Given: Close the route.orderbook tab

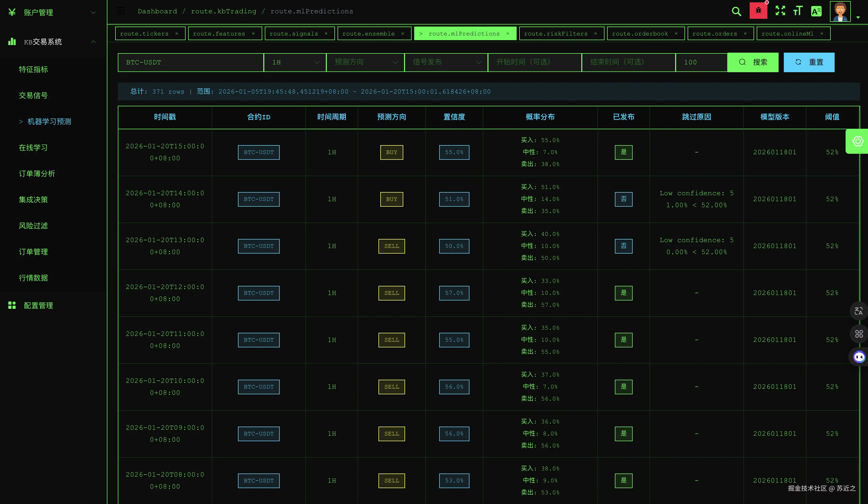Looking at the screenshot, I should point(676,33).
